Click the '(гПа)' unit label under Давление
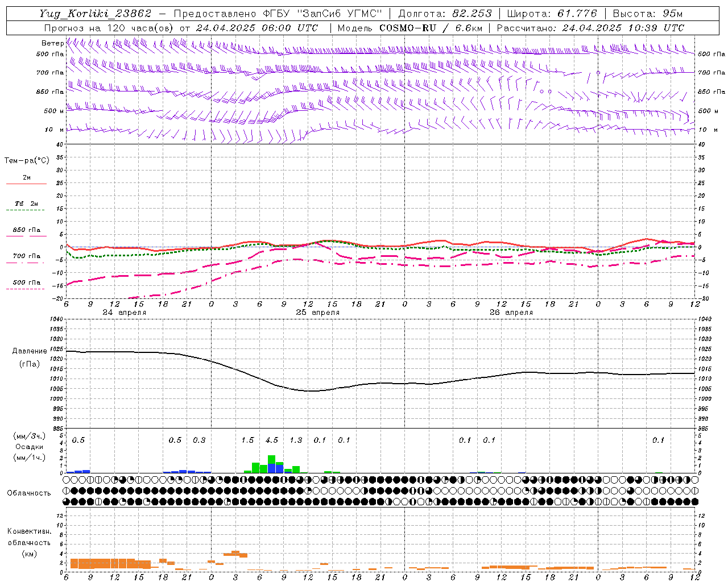 30,364
